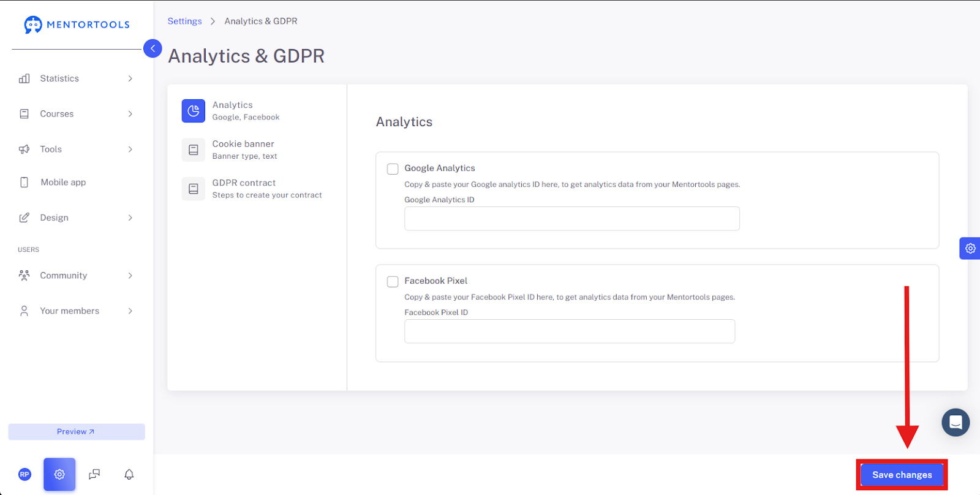
Task: Expand the Courses menu chevron
Action: point(130,114)
